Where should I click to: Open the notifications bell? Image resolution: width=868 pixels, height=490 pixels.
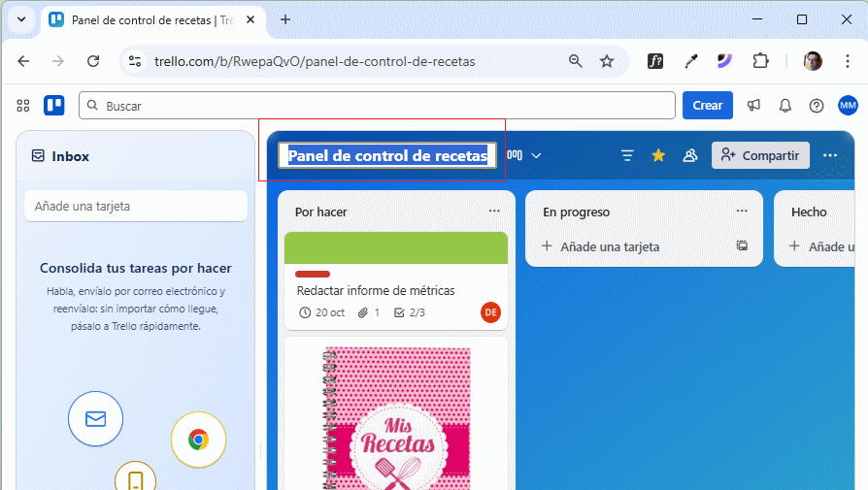[785, 106]
